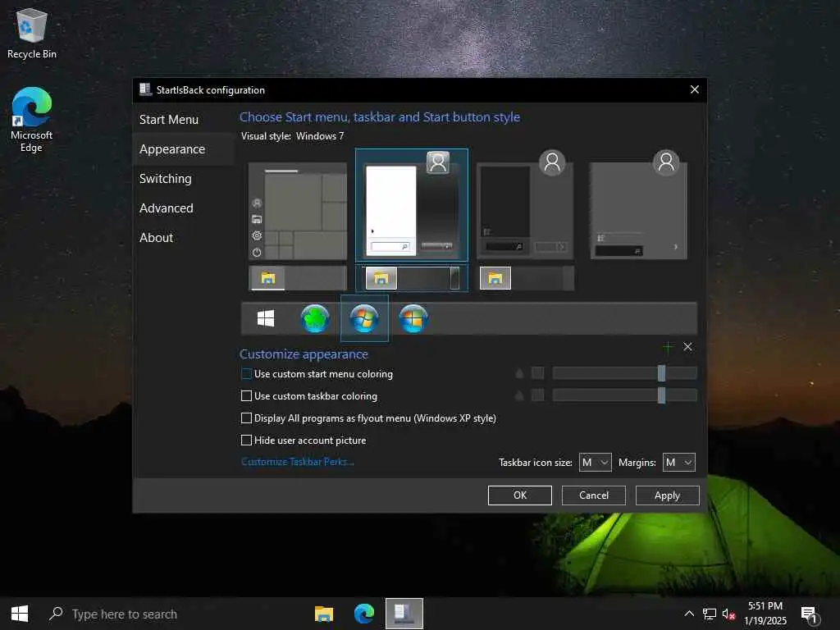Open the About section
Viewport: 840px width, 630px height.
coord(157,237)
